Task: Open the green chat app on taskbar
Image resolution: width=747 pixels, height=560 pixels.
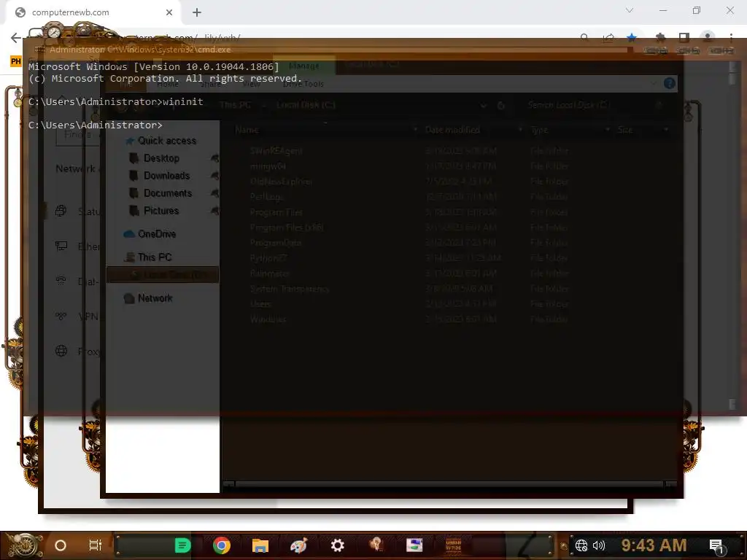Action: click(183, 545)
